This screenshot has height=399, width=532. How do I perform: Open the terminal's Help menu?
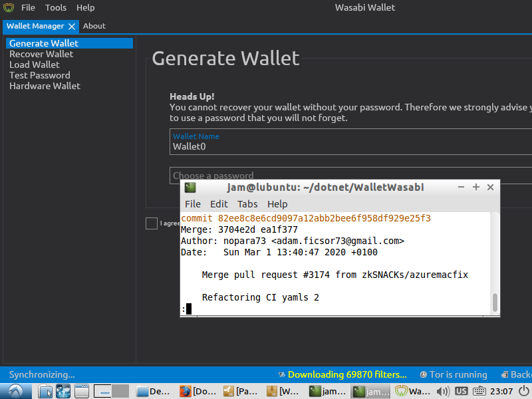pos(277,204)
